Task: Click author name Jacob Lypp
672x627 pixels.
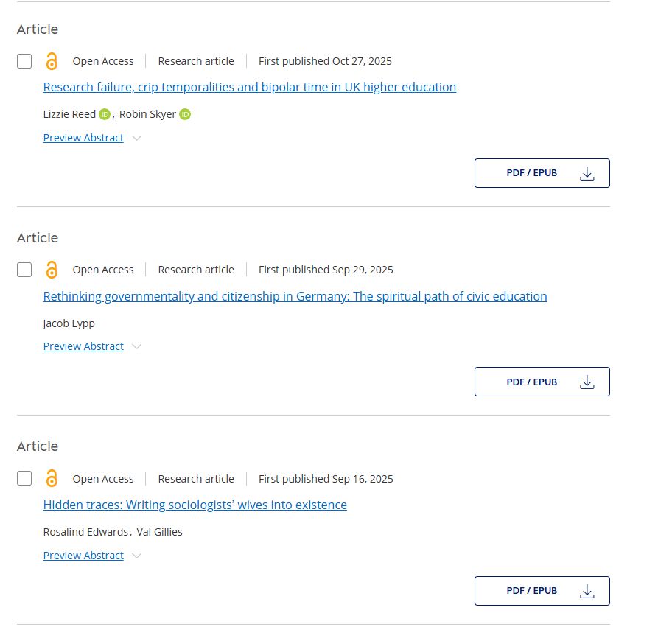Action: [69, 323]
